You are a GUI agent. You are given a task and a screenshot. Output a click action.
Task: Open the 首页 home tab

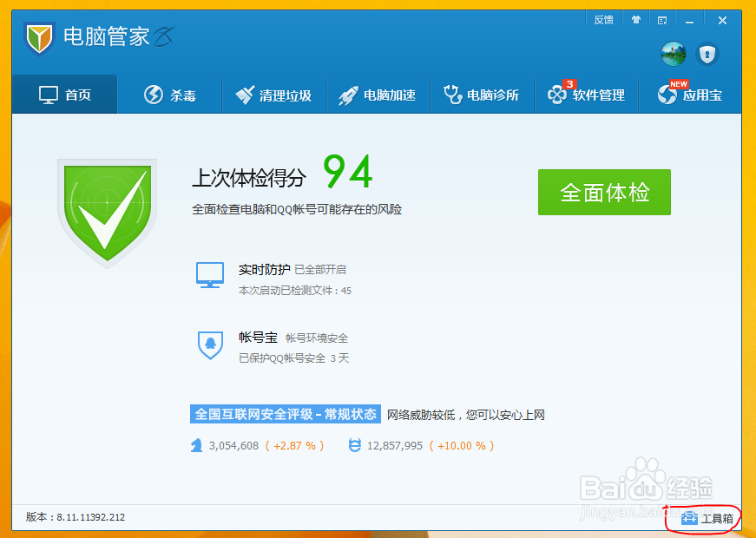tap(64, 95)
